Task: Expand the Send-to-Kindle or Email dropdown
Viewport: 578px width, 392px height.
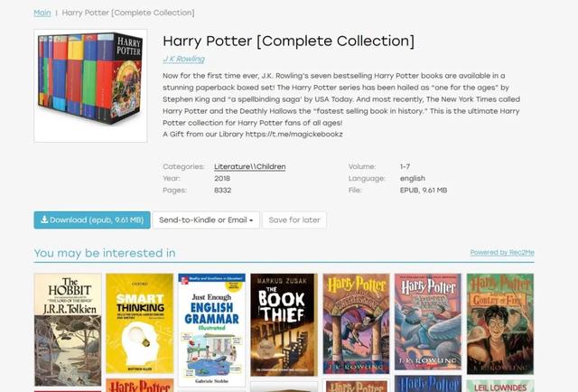Action: (x=206, y=220)
